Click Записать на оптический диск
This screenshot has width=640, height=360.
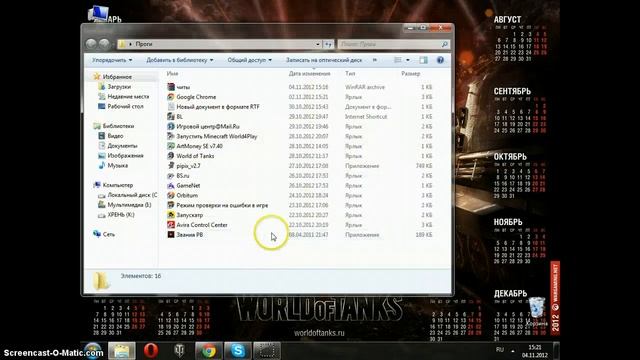(324, 60)
